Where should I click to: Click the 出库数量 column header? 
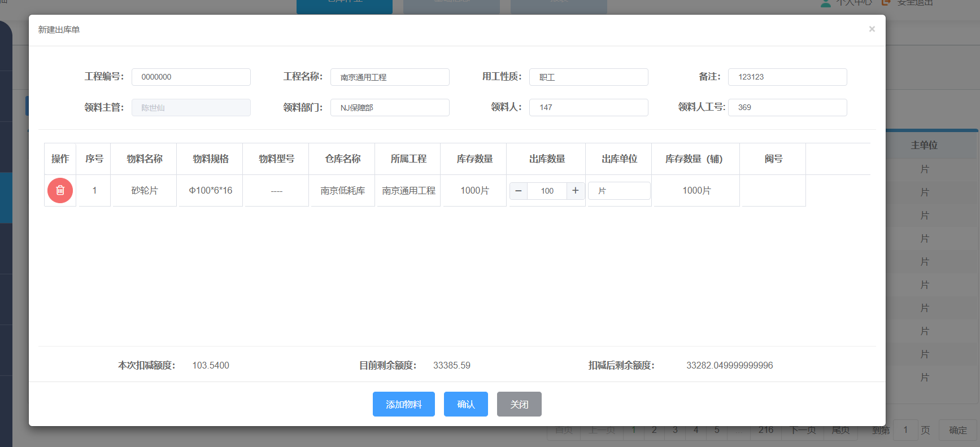tap(547, 159)
